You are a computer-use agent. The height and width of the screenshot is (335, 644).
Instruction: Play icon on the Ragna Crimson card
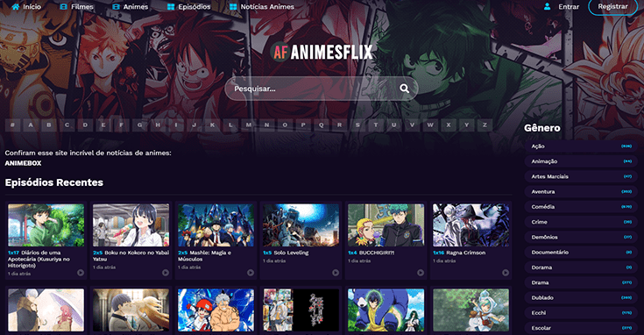[x=506, y=273]
